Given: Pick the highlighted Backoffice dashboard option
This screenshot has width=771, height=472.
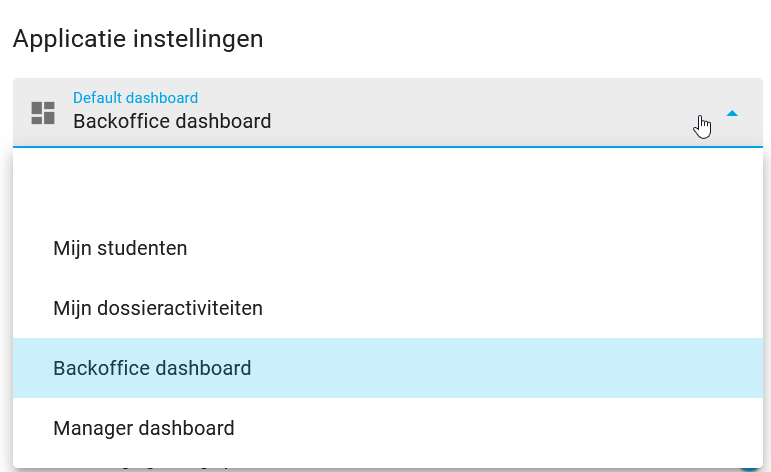Looking at the screenshot, I should [388, 368].
